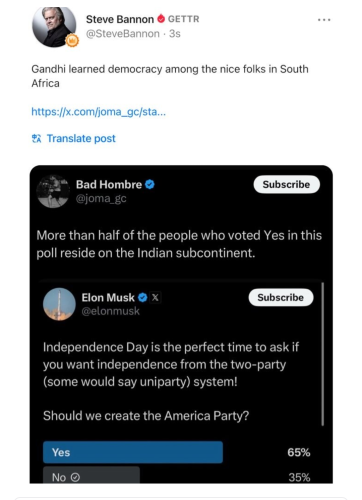
Task: Click Elon Musk's rocket avatar
Action: coord(59,304)
